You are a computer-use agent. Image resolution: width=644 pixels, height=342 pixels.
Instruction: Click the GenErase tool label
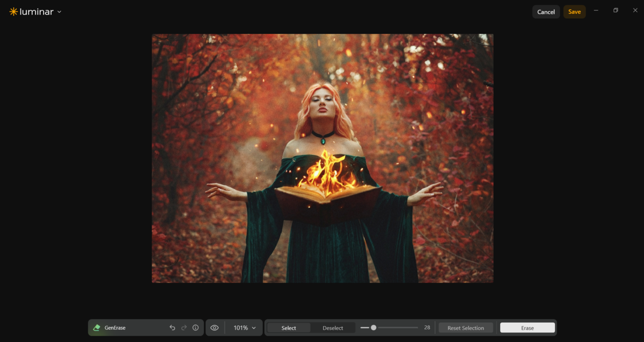pyautogui.click(x=115, y=328)
